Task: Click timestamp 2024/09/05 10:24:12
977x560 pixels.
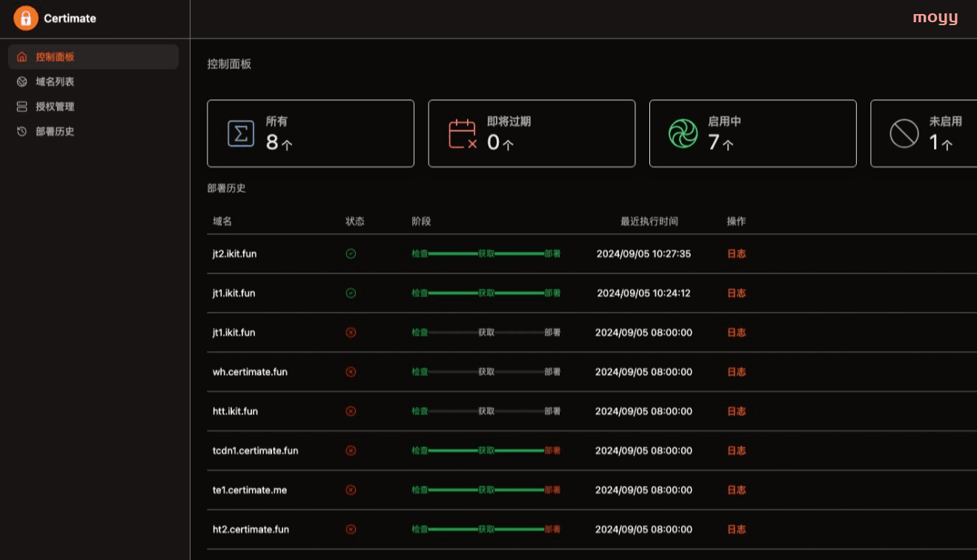Action: tap(643, 293)
